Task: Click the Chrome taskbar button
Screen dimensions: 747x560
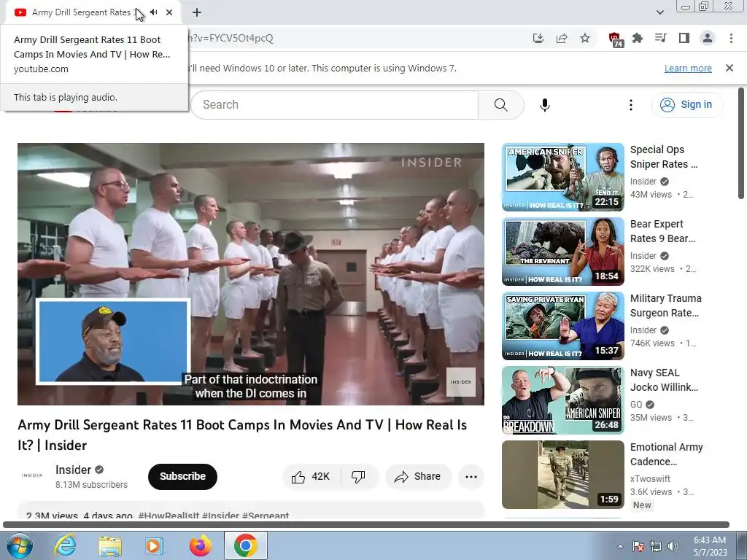Action: tap(246, 545)
